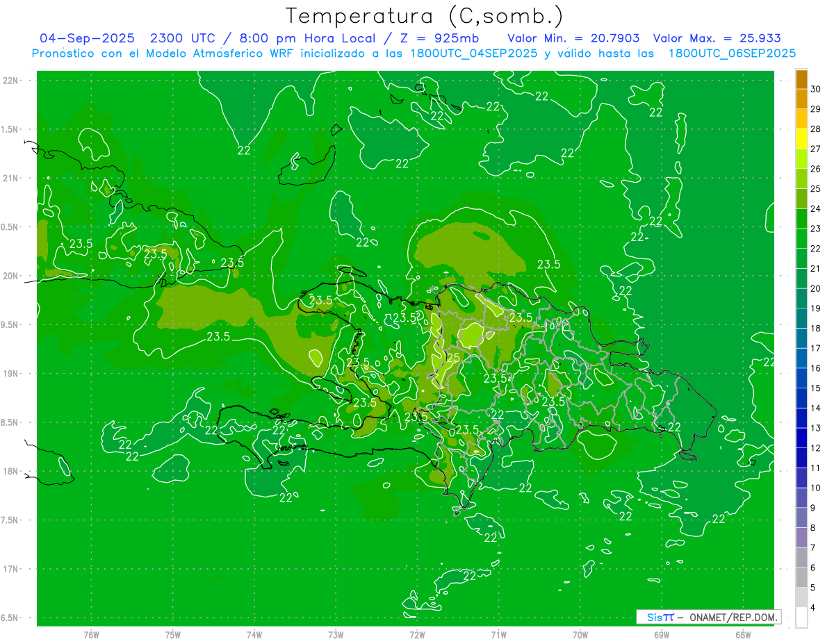Click the '22N' latitude axis label

(11, 81)
